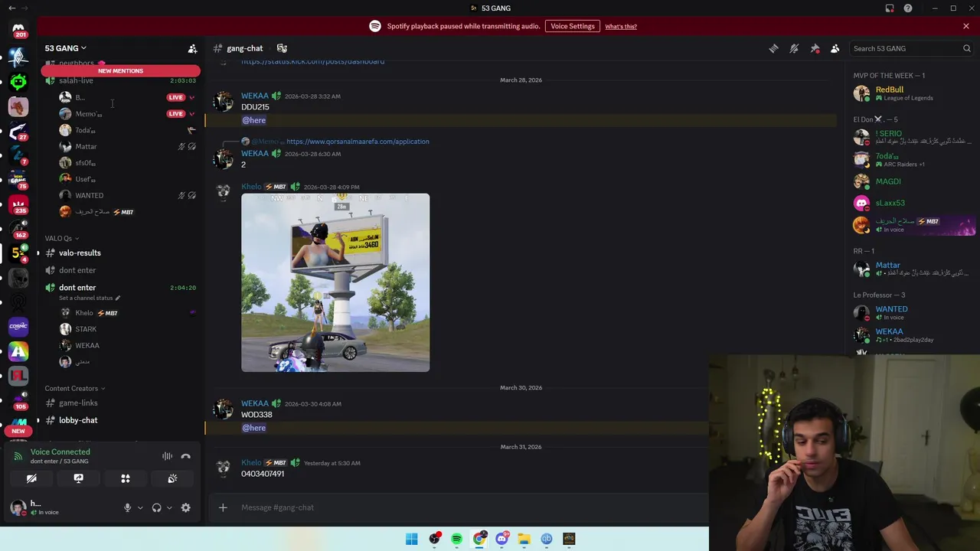
Task: Toggle notification mute bell in channel header
Action: point(794,48)
